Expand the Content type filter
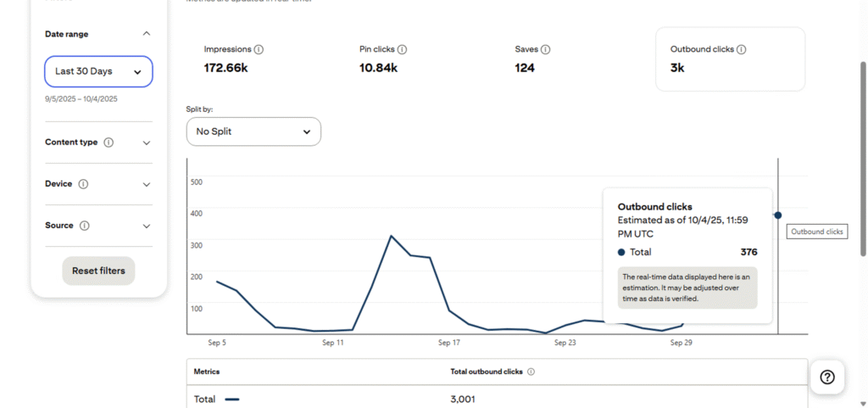 [147, 143]
